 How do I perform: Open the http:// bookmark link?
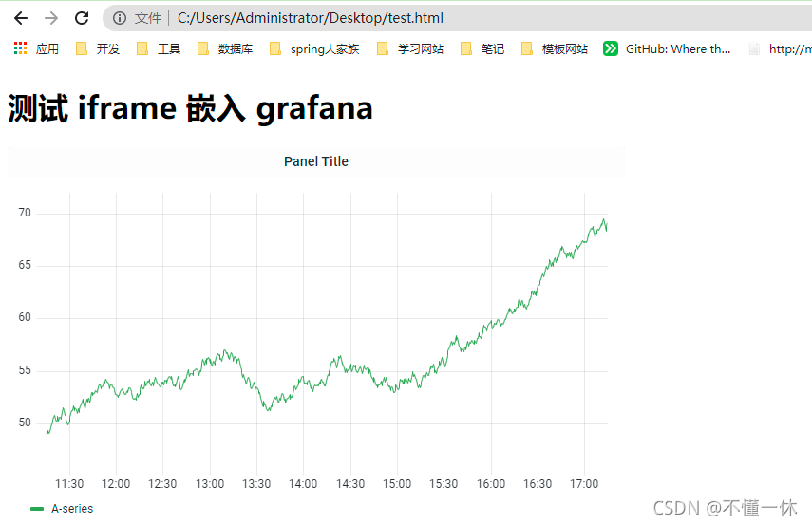(x=780, y=48)
